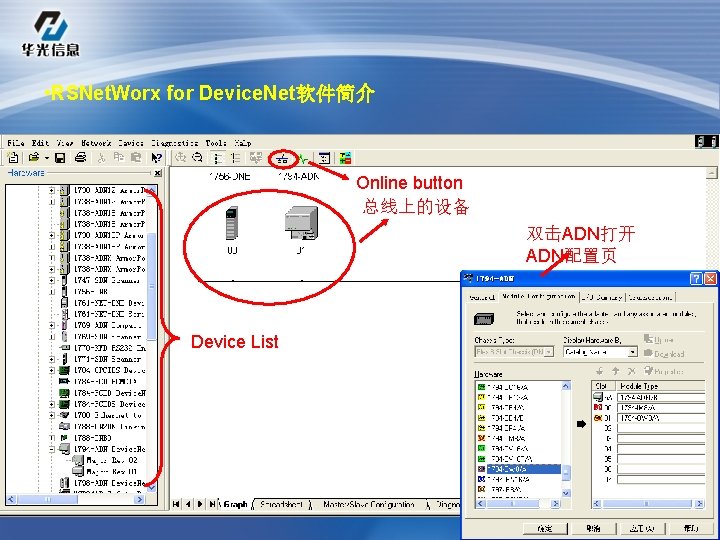Close the Hardware panel with its X
720x540 pixels.
158,173
